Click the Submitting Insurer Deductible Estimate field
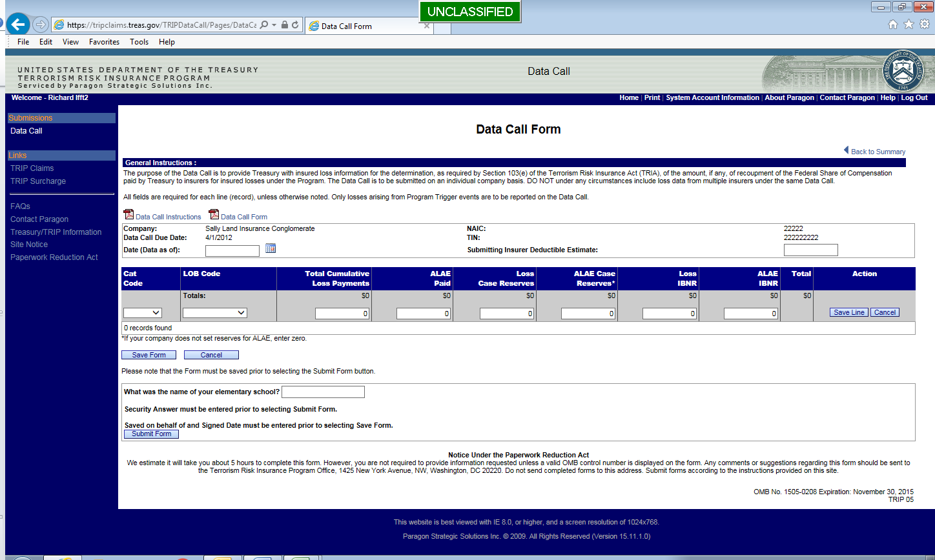The width and height of the screenshot is (935, 560). [x=810, y=250]
